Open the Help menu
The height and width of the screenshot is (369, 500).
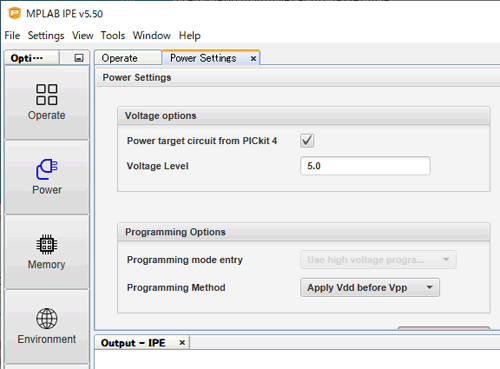pos(190,35)
